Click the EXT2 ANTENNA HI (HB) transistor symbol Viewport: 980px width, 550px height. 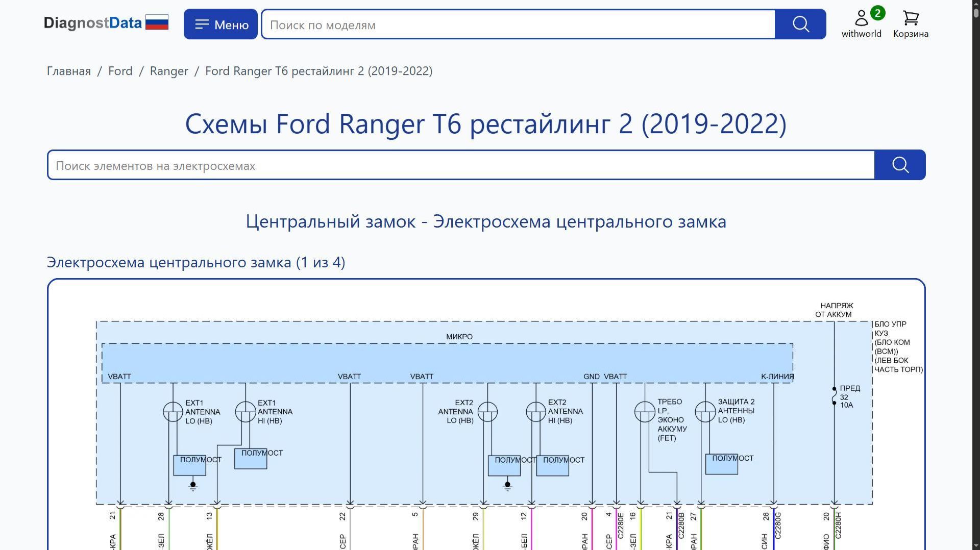(536, 412)
